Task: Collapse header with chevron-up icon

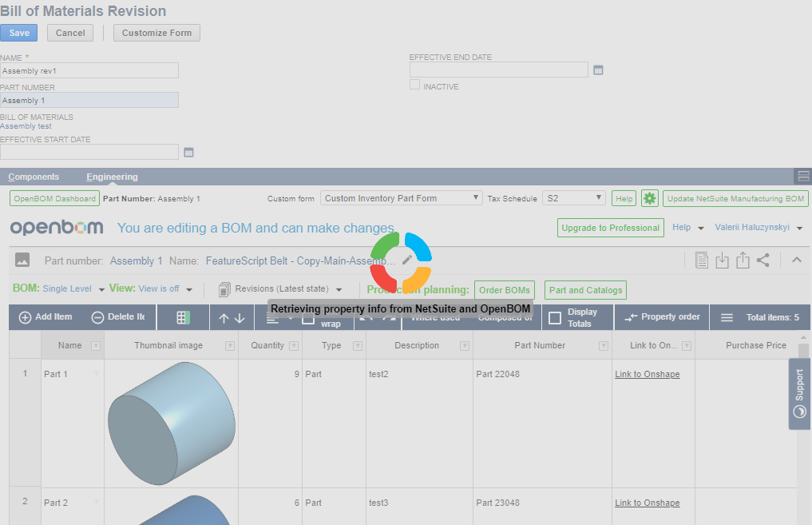Action: coord(797,260)
